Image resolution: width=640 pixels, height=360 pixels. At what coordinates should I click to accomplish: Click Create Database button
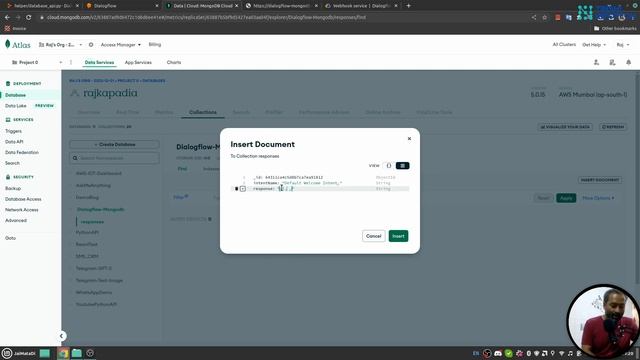click(x=114, y=144)
